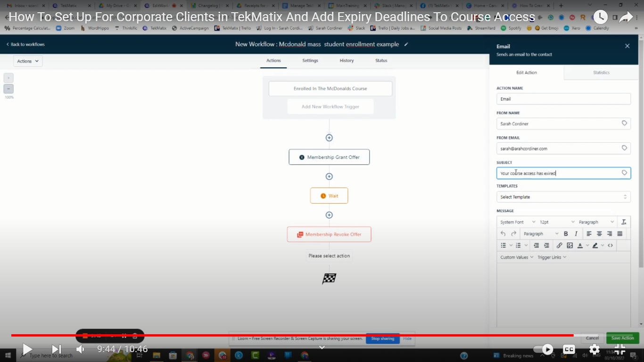Click the tag icon in From Email field
Image resolution: width=644 pixels, height=362 pixels.
tap(624, 148)
